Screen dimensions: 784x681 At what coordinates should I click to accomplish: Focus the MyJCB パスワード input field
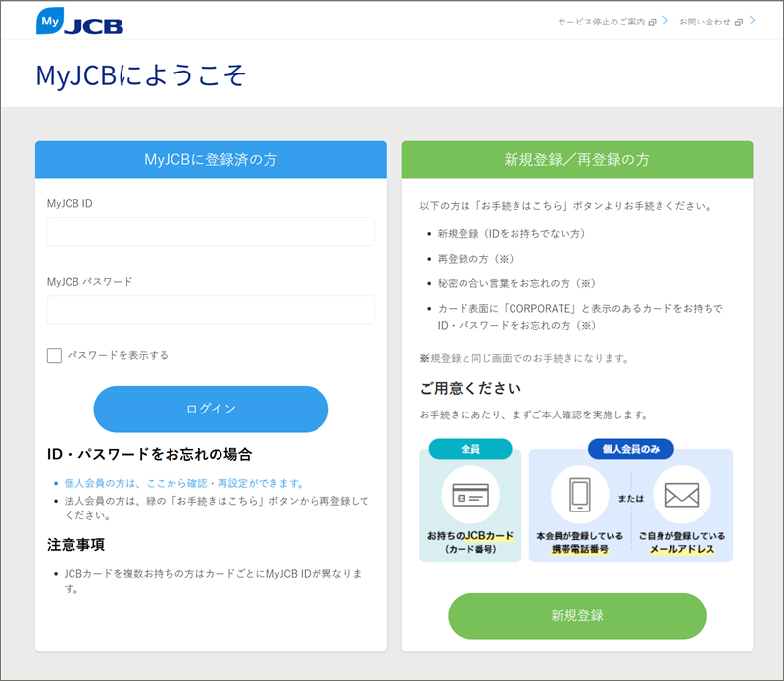point(211,310)
